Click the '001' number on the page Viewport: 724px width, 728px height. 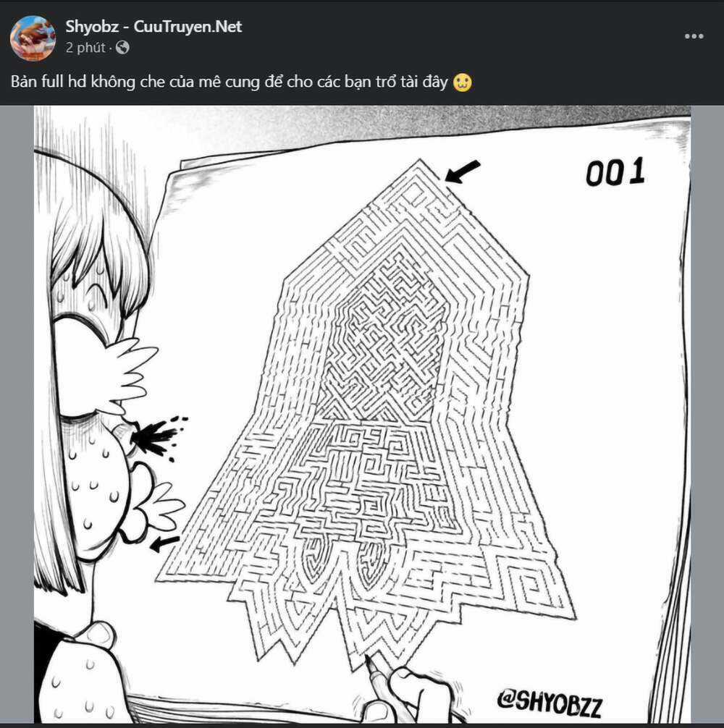pyautogui.click(x=615, y=172)
